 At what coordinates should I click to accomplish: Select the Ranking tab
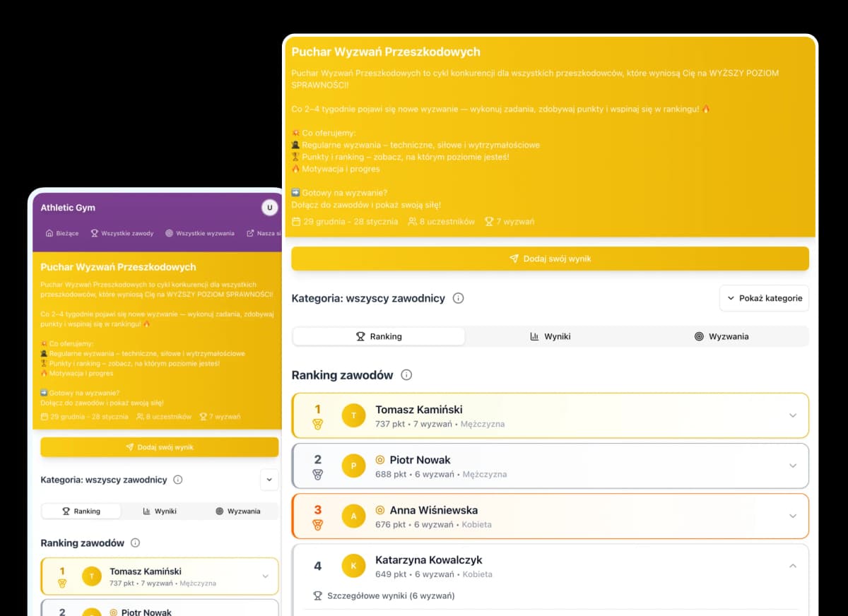(379, 336)
